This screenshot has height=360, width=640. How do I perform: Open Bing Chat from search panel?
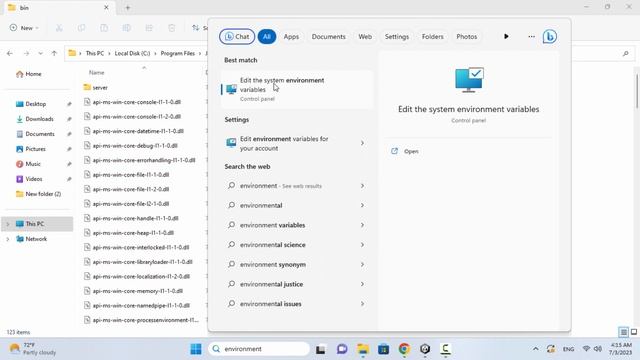tap(237, 37)
